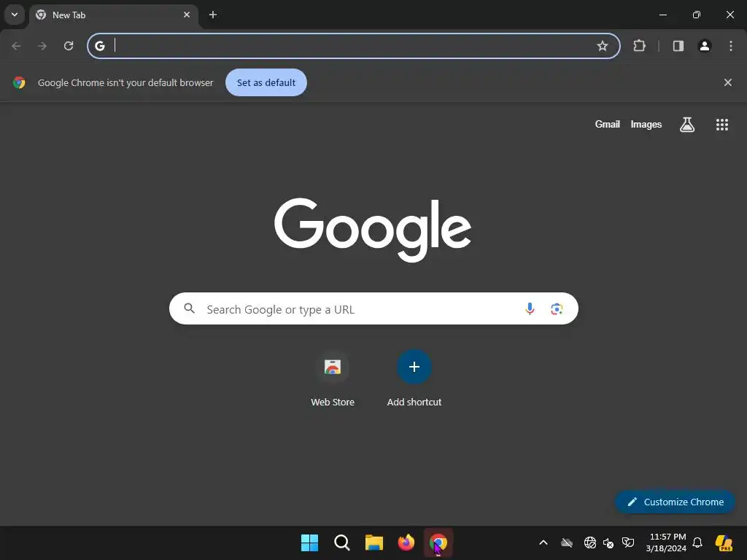Image resolution: width=747 pixels, height=560 pixels.
Task: Open Search Labs flask icon
Action: pos(686,124)
